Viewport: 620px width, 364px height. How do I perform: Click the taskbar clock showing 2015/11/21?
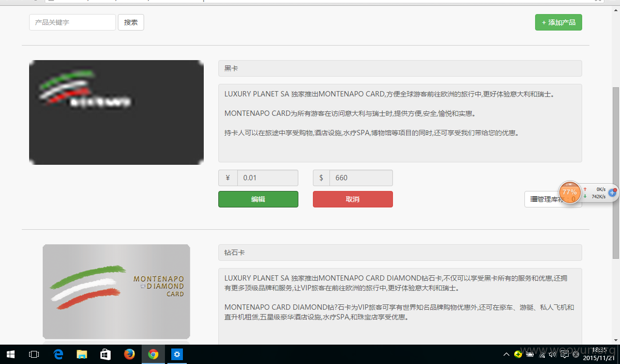coord(599,354)
